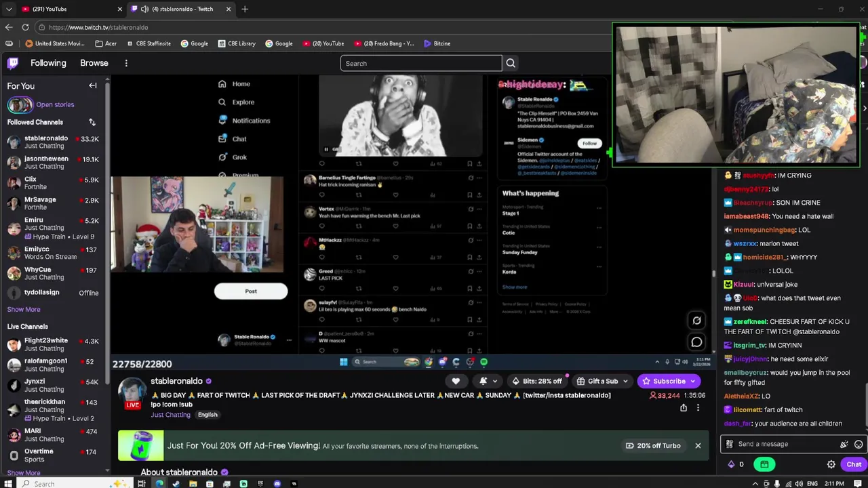Screen dimensions: 868x488
Task: Open the green rewards store icon
Action: tap(764, 464)
